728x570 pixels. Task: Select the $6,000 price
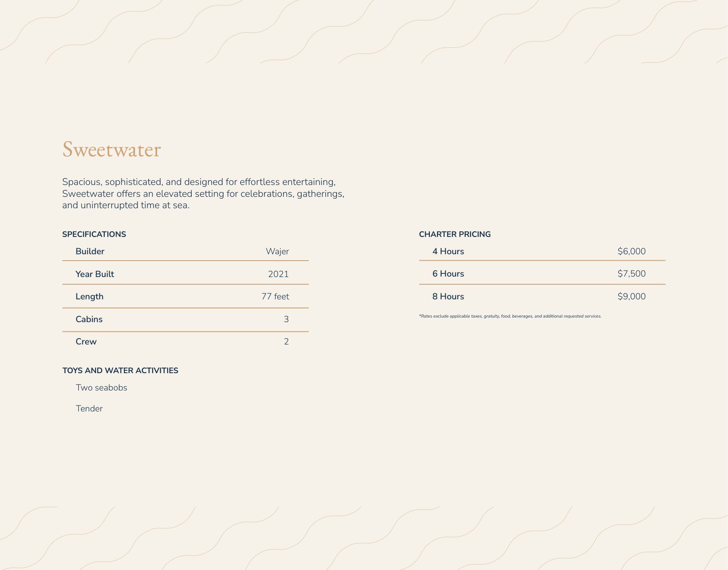(631, 252)
